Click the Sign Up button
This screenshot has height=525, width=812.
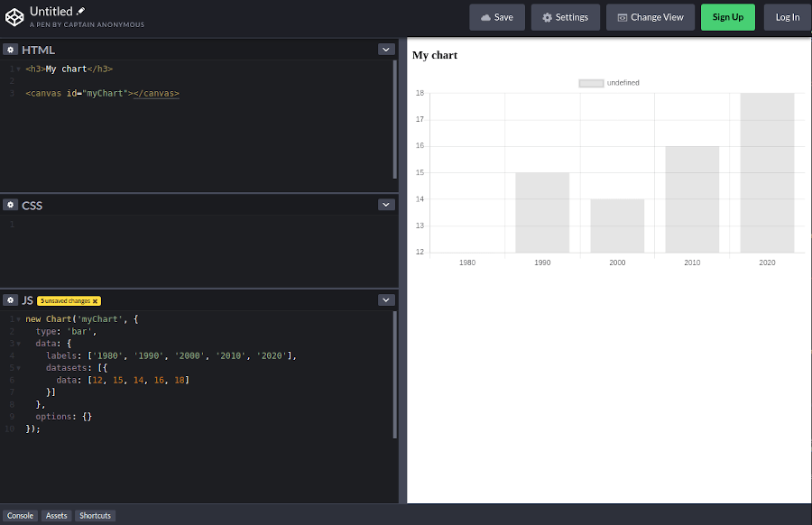(x=728, y=16)
